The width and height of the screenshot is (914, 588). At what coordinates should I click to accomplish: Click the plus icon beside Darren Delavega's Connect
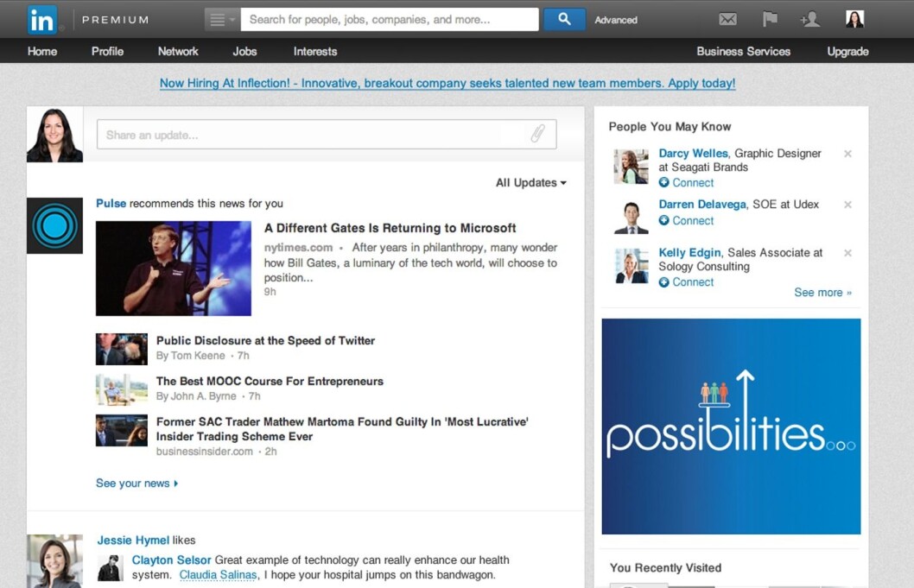664,220
